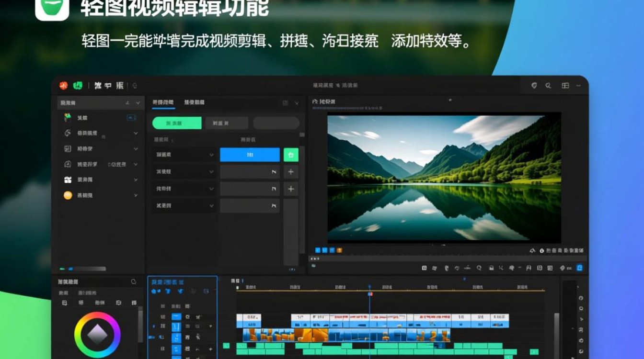The width and height of the screenshot is (644, 359).
Task: Click the upper plus button in the settings panel
Action: click(x=290, y=172)
